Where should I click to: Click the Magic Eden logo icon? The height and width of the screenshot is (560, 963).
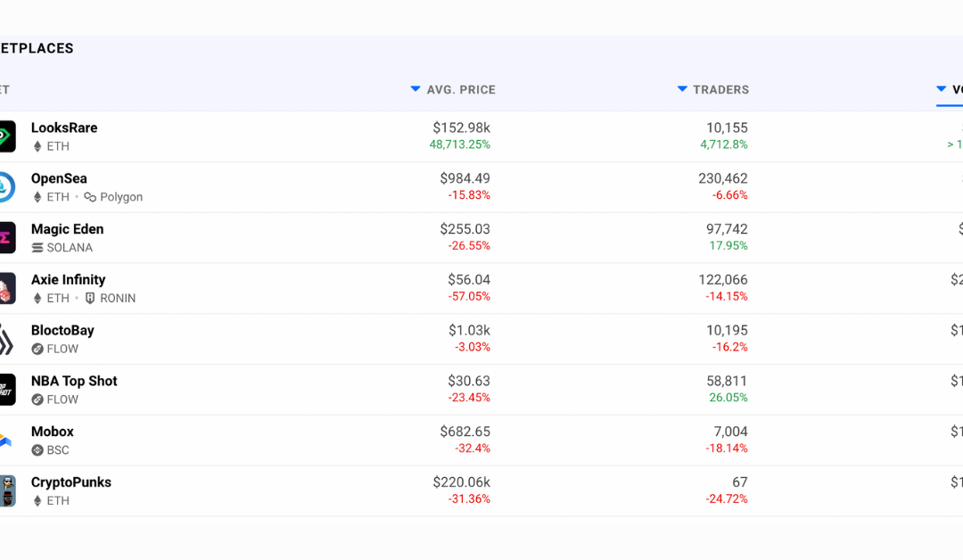pyautogui.click(x=7, y=237)
